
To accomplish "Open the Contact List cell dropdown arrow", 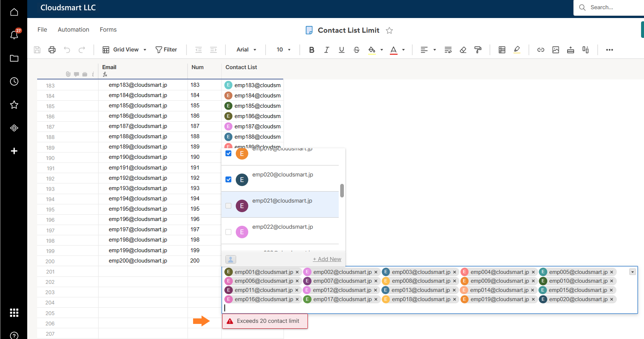I will click(633, 272).
